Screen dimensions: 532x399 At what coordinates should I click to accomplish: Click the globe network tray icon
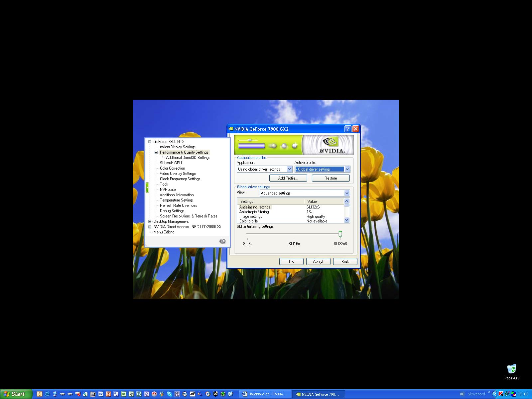(513, 394)
